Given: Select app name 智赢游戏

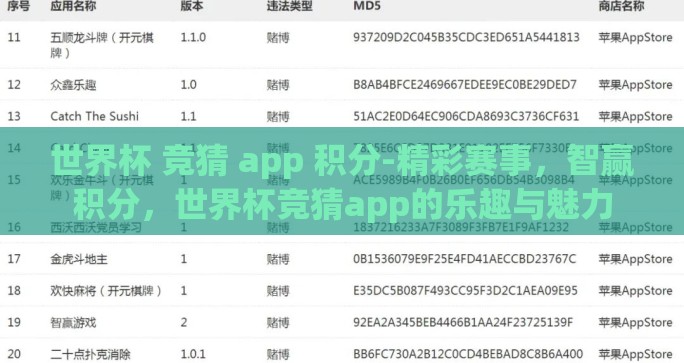Looking at the screenshot, I should coord(73,323).
